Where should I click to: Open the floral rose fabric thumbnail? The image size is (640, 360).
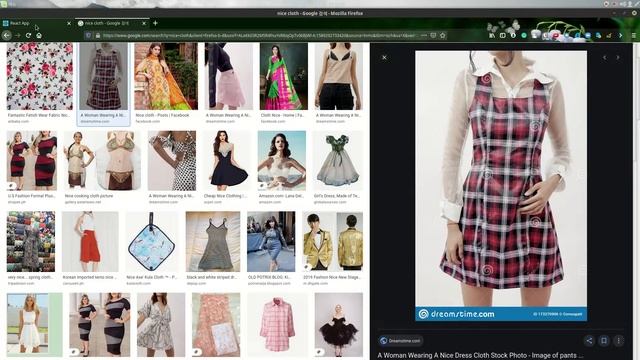(x=40, y=76)
